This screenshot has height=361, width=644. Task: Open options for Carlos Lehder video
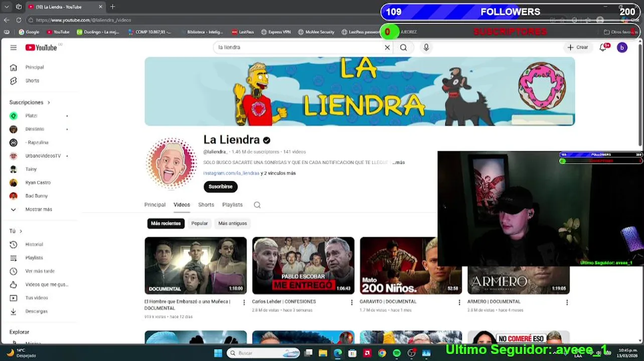352,302
